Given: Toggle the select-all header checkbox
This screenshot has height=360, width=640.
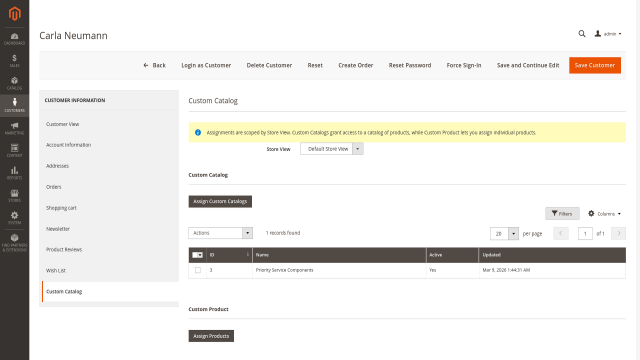Looking at the screenshot, I should (x=195, y=255).
